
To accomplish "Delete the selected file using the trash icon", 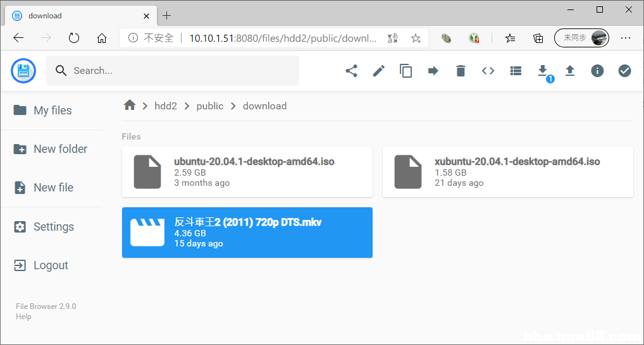I will click(461, 71).
